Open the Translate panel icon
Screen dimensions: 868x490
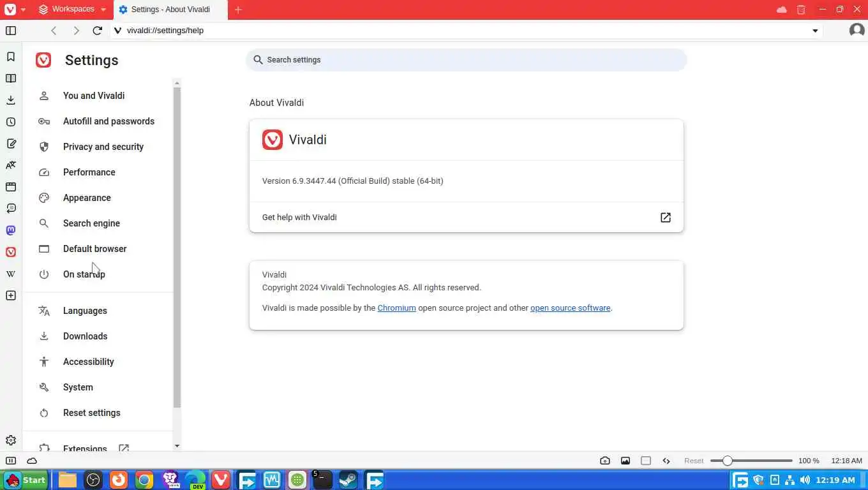[x=11, y=165]
